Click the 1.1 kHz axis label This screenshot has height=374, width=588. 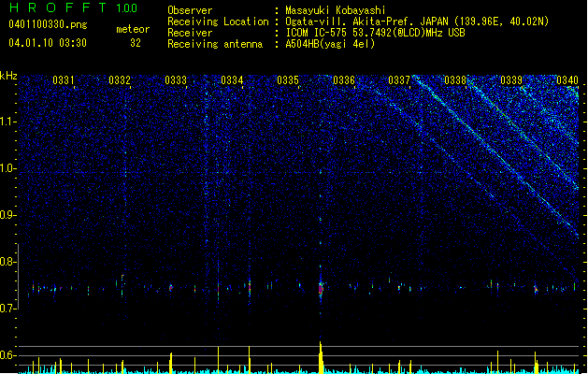coord(8,122)
